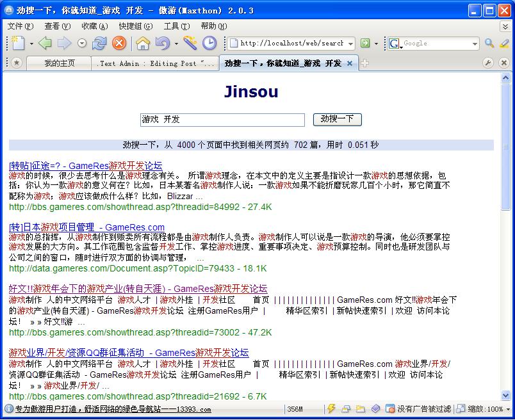
Task: Click the 356M memory status text
Action: pyautogui.click(x=295, y=409)
